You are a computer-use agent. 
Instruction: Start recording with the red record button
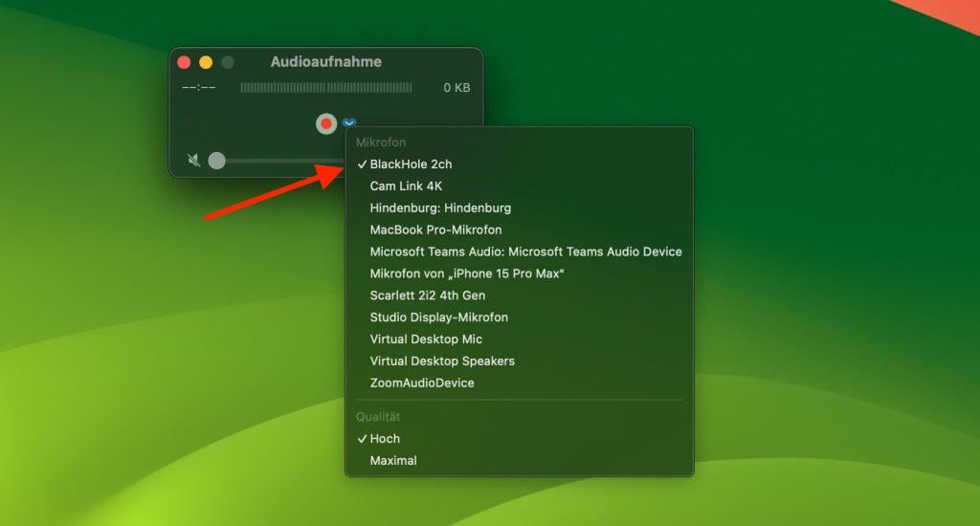click(x=325, y=123)
